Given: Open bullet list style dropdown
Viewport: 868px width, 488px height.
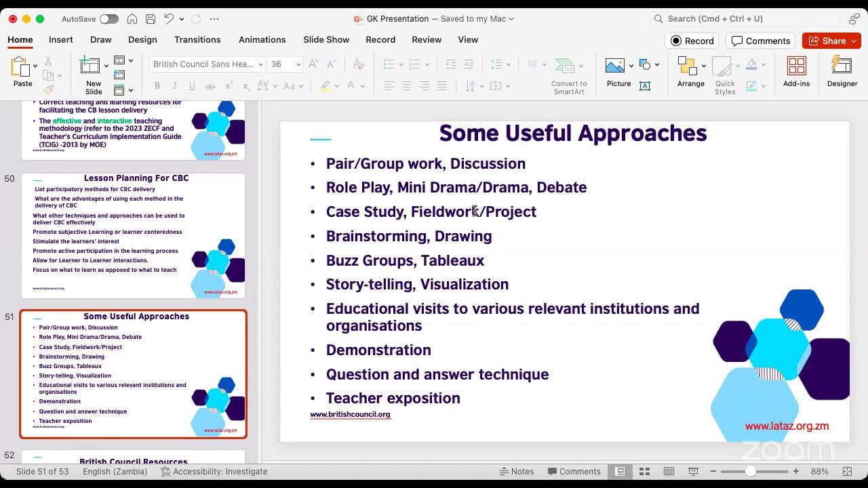Looking at the screenshot, I should [401, 64].
